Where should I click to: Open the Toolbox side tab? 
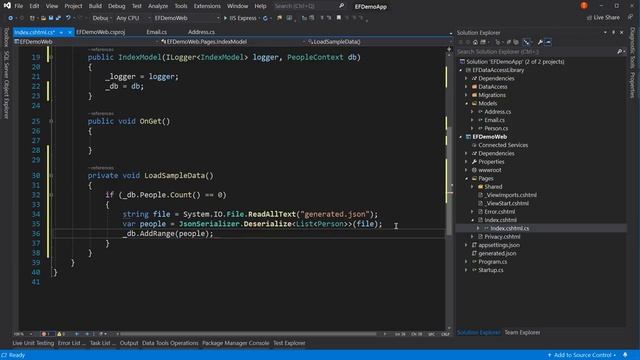click(x=6, y=37)
